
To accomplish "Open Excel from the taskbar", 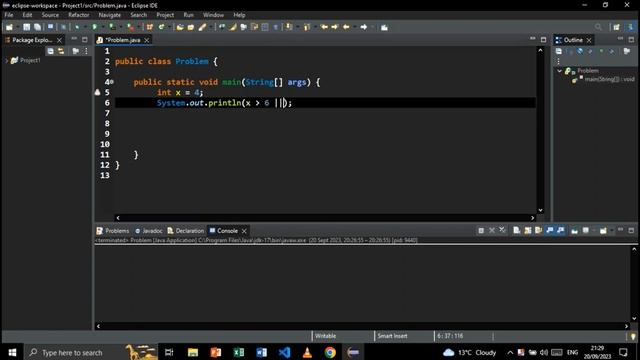I will click(x=239, y=352).
